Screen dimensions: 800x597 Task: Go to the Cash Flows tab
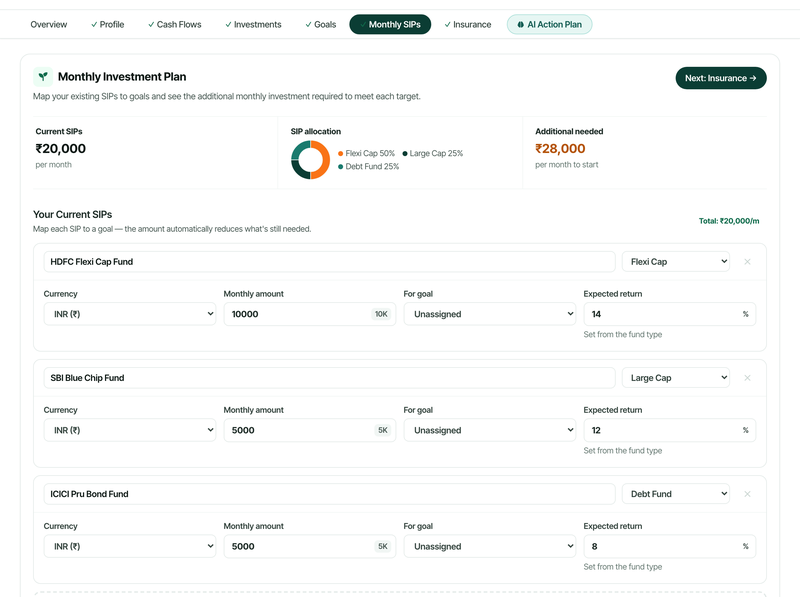tap(174, 24)
